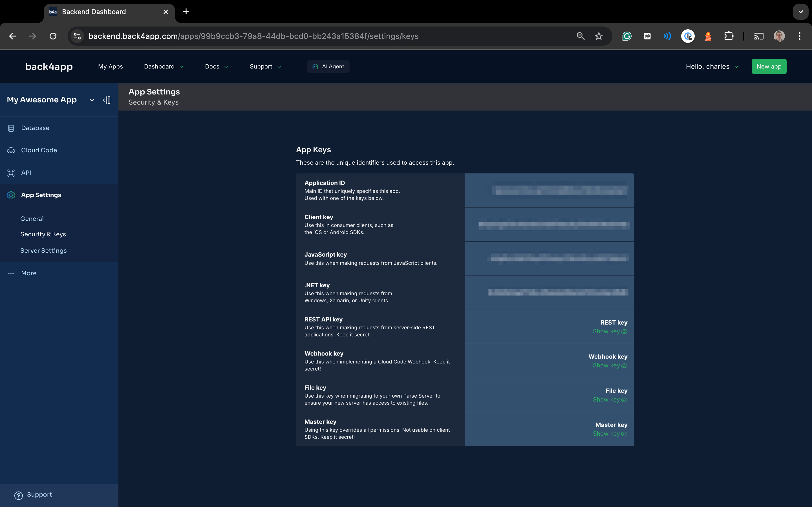Viewport: 812px width, 507px height.
Task: Open the Chrome profile avatar
Action: [779, 36]
